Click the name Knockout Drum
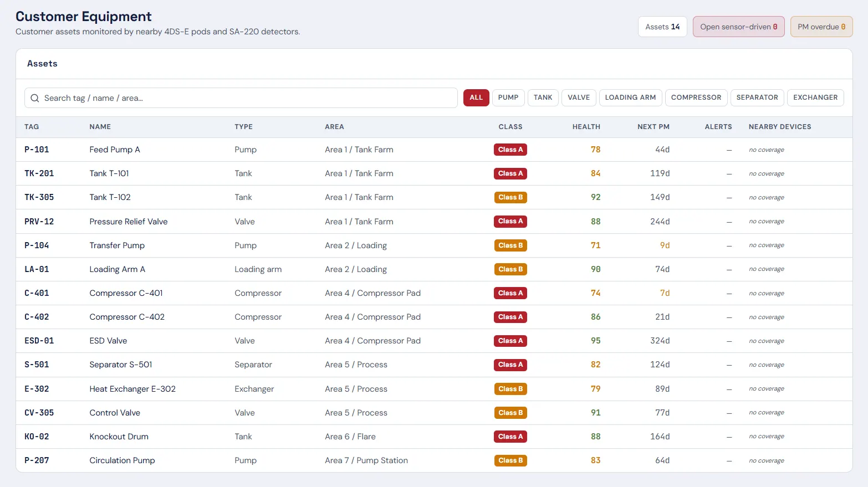868x487 pixels. [119, 437]
